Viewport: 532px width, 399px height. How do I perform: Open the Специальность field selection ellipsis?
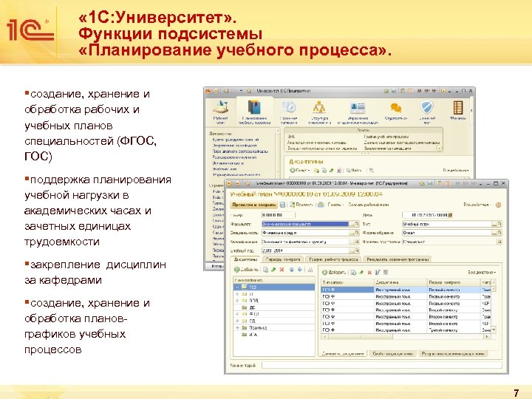(x=352, y=233)
